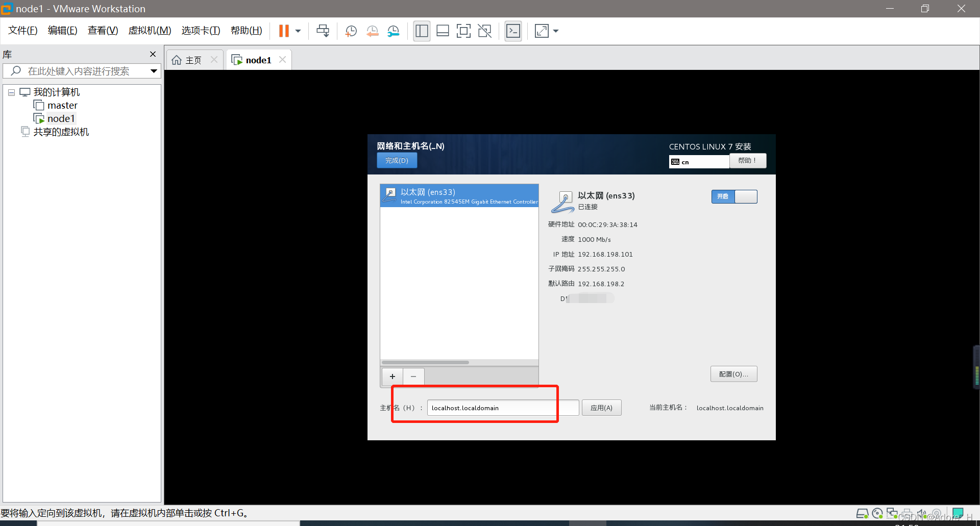Open the 查看(V) menu
The image size is (980, 526).
(103, 31)
